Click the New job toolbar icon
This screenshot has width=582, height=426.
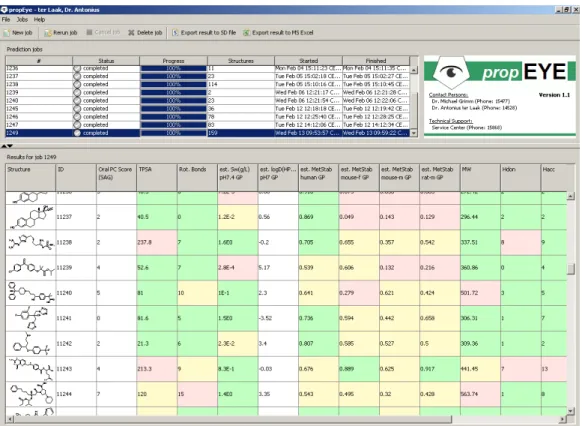7,33
